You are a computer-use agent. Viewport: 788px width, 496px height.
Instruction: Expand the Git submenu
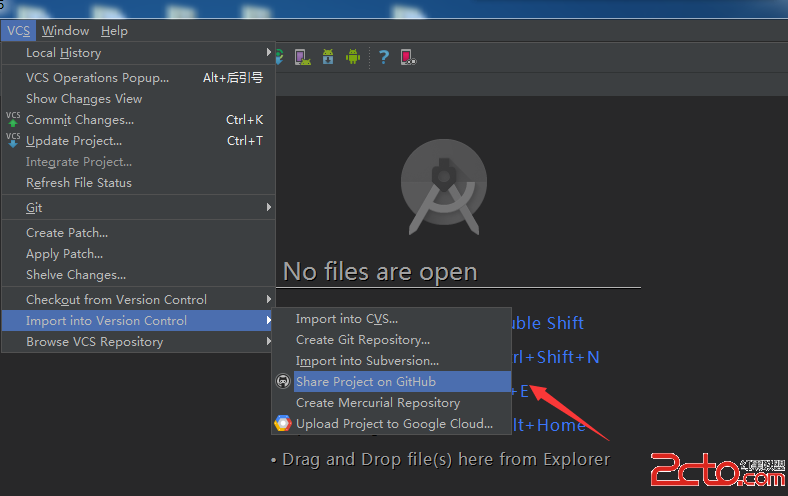tap(138, 208)
